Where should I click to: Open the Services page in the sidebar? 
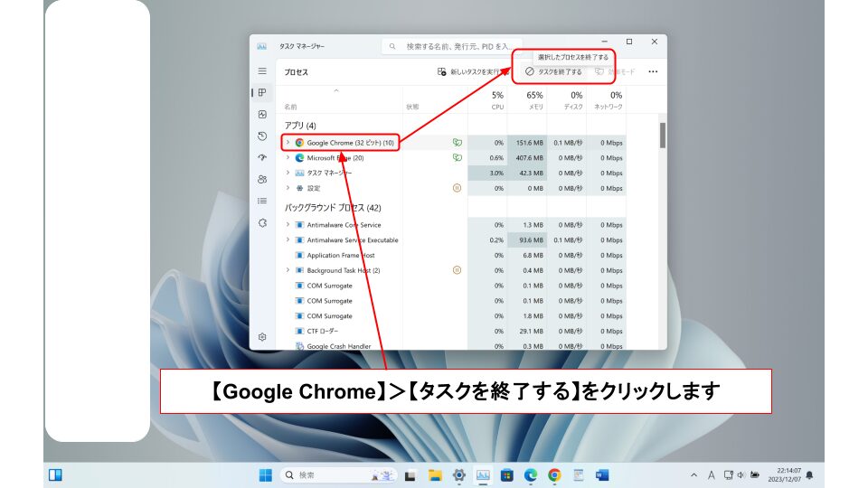tap(262, 222)
